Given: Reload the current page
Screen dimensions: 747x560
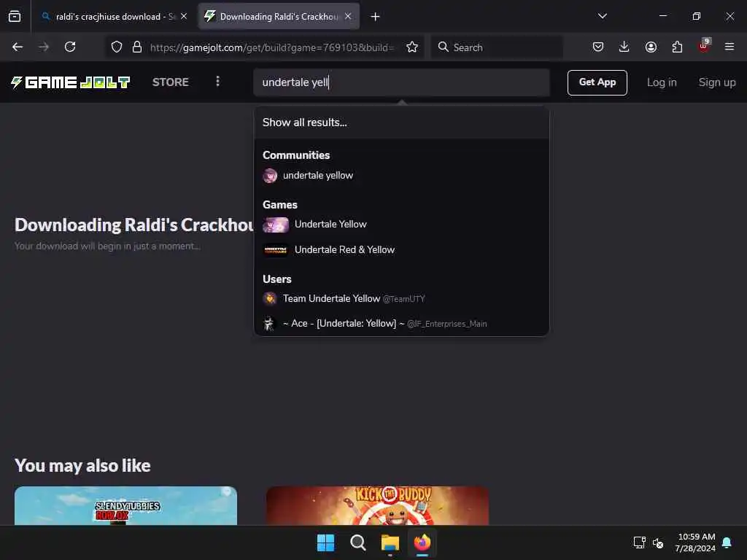Looking at the screenshot, I should (70, 47).
